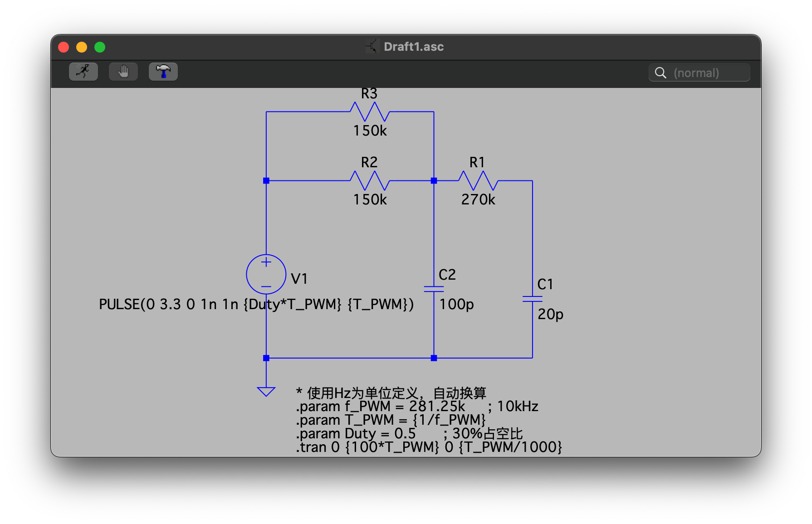Image resolution: width=812 pixels, height=524 pixels.
Task: Click the comment line starting with '* 使用Hz'
Action: pyautogui.click(x=391, y=393)
